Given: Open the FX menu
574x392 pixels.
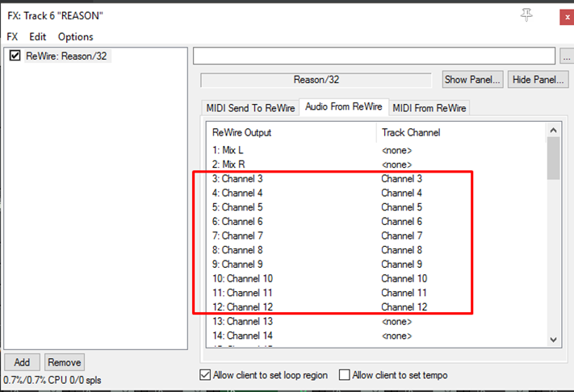Looking at the screenshot, I should (12, 36).
